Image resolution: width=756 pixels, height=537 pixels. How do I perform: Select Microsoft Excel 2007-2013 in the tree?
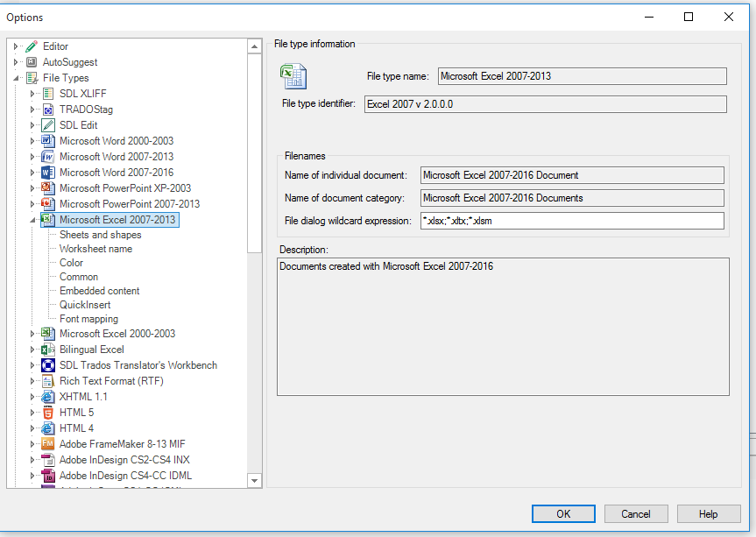click(x=117, y=220)
